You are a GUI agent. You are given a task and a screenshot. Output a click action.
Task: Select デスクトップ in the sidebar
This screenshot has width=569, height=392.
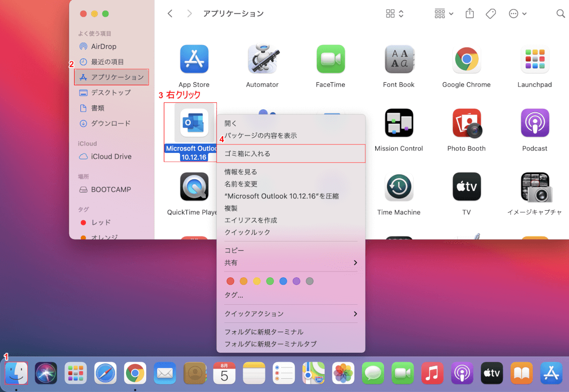coord(112,93)
